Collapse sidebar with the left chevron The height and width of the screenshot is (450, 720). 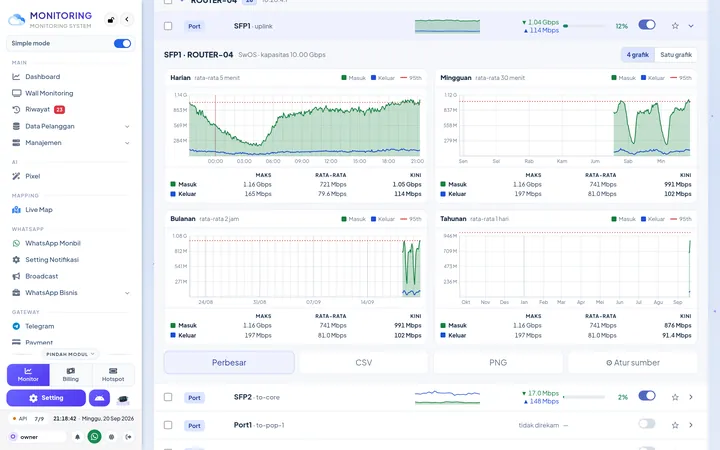click(x=127, y=19)
